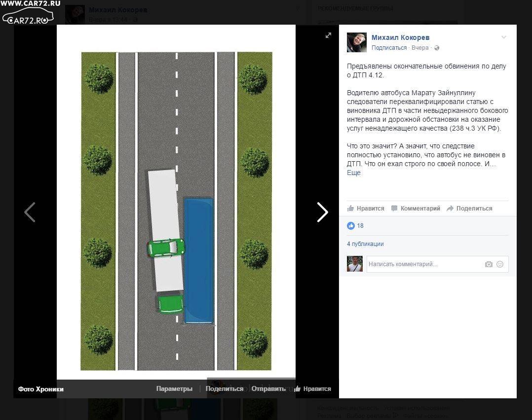Open the emoji picker in comment box
The height and width of the screenshot is (420, 532).
500,264
